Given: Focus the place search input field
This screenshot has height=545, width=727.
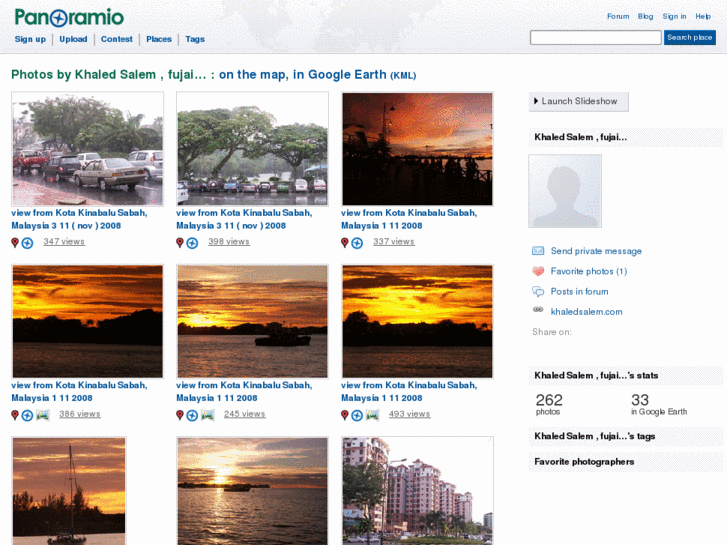Looking at the screenshot, I should pyautogui.click(x=596, y=38).
